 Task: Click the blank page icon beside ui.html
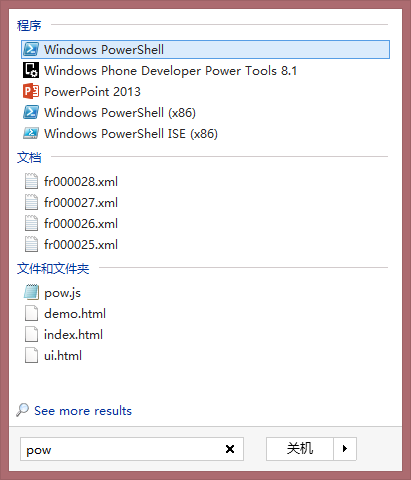click(x=31, y=355)
